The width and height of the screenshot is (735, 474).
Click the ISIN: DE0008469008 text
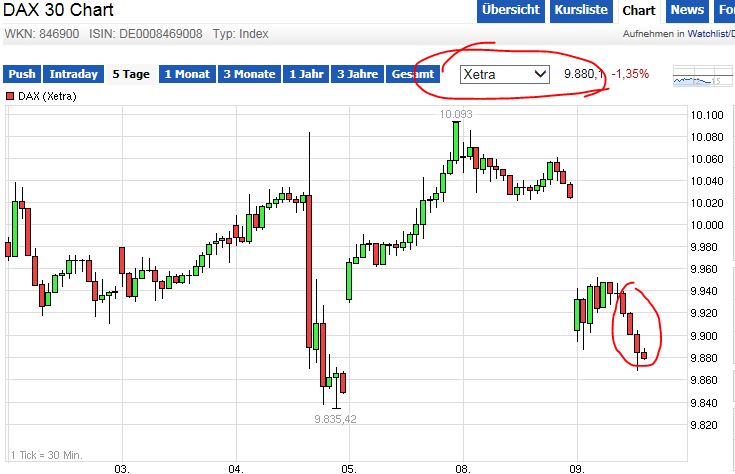point(146,34)
